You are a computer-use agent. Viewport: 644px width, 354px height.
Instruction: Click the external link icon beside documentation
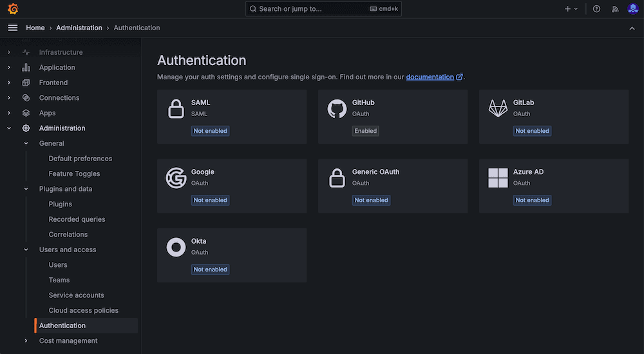click(459, 77)
